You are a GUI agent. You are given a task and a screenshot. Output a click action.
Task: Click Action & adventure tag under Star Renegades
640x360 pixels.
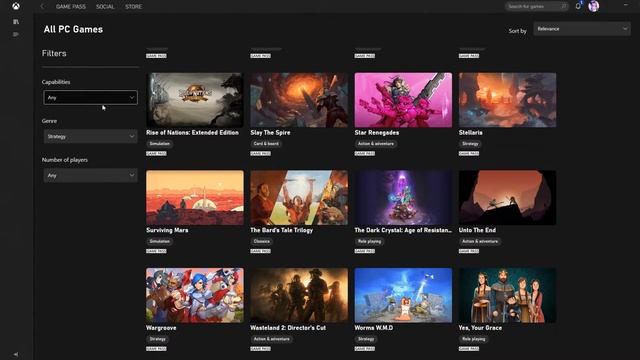(376, 144)
